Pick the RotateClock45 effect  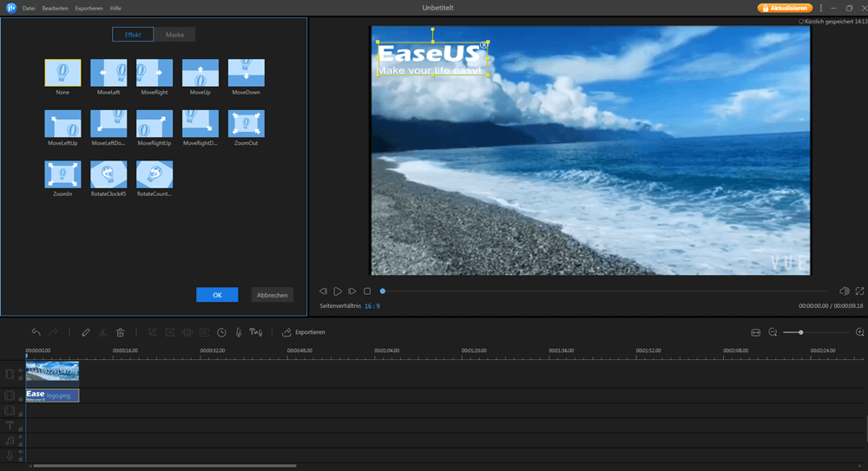(x=108, y=174)
